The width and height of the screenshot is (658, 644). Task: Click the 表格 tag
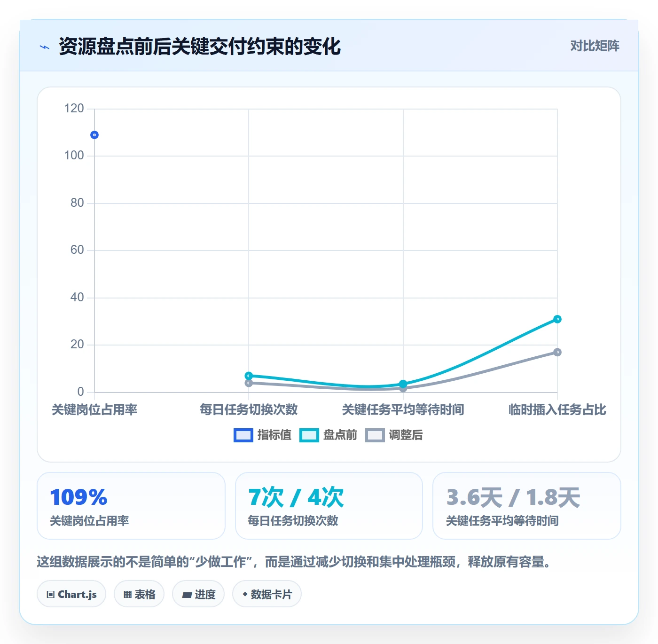(139, 594)
